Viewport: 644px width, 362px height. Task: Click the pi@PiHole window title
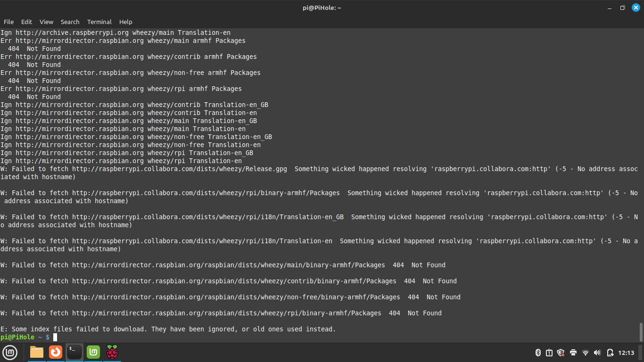coord(322,8)
